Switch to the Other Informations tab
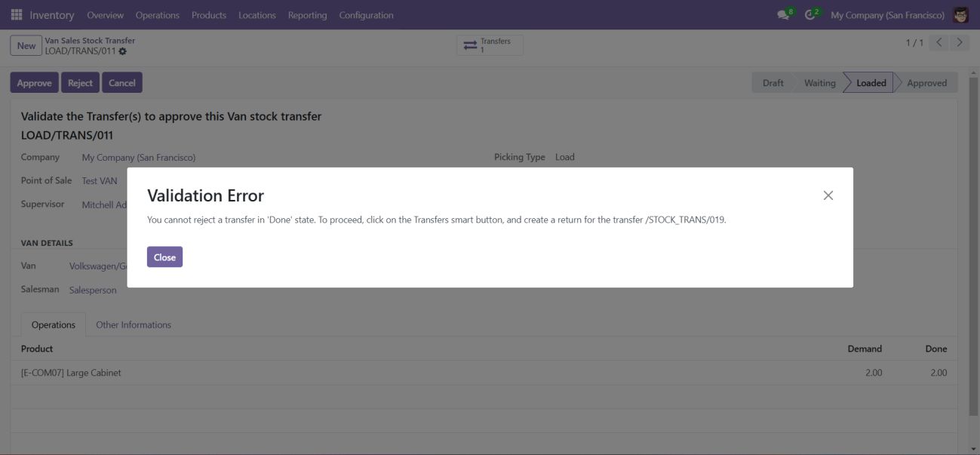This screenshot has width=980, height=455. point(134,325)
